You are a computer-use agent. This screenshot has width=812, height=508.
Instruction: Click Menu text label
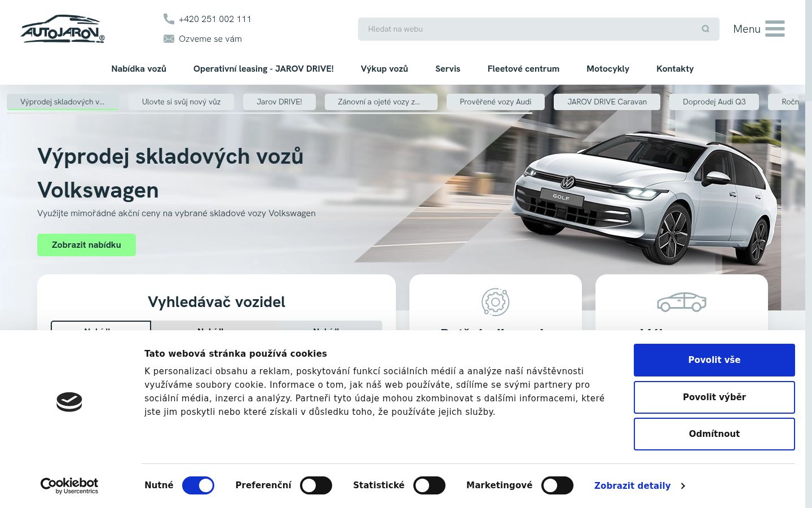pyautogui.click(x=747, y=29)
